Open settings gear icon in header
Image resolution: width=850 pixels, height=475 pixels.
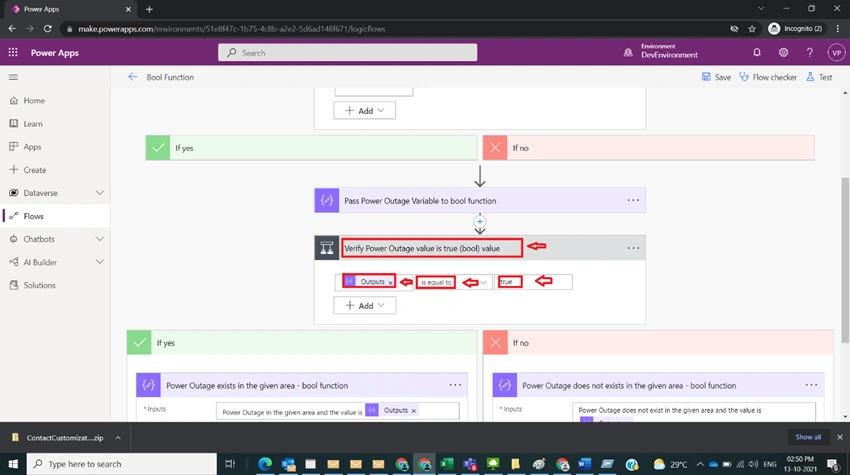pos(783,53)
